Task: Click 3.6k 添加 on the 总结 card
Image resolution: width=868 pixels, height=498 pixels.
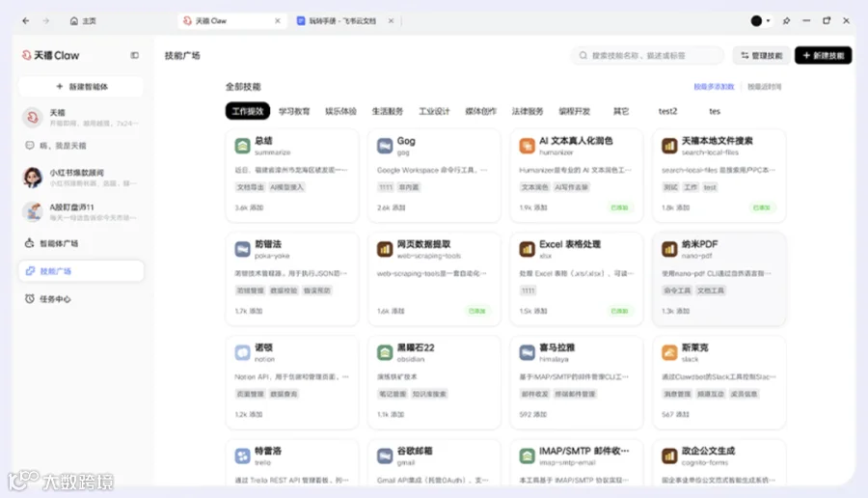Action: [249, 207]
